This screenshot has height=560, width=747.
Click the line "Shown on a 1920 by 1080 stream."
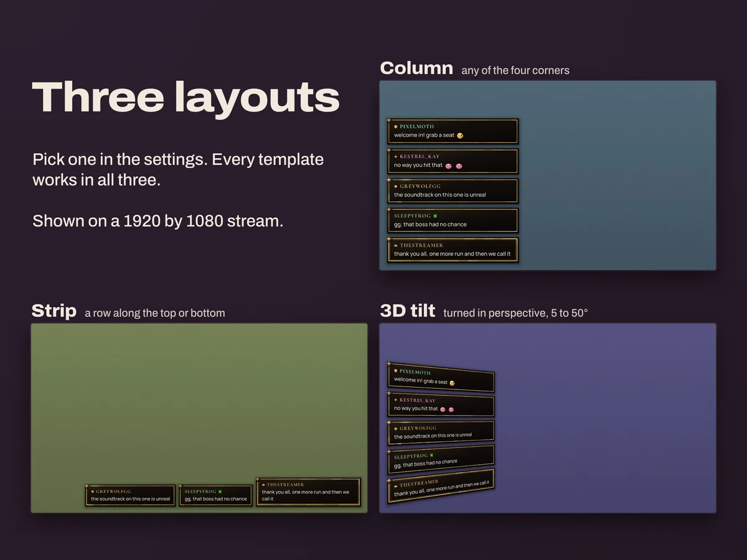point(158,221)
